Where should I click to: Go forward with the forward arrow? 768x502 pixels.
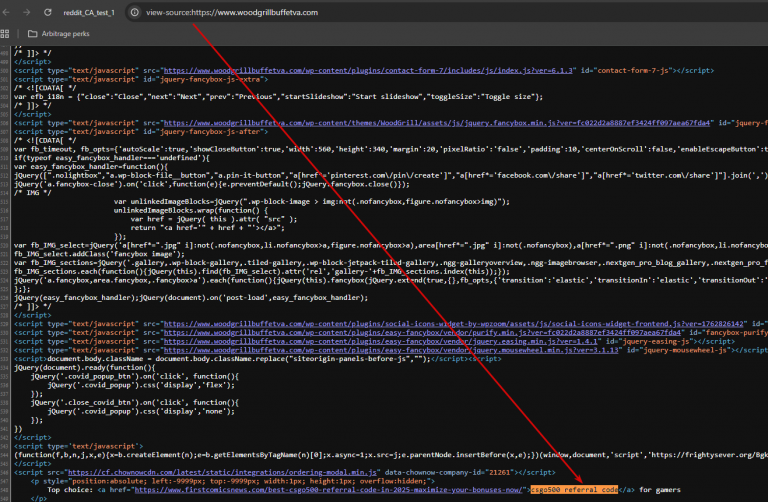26,12
